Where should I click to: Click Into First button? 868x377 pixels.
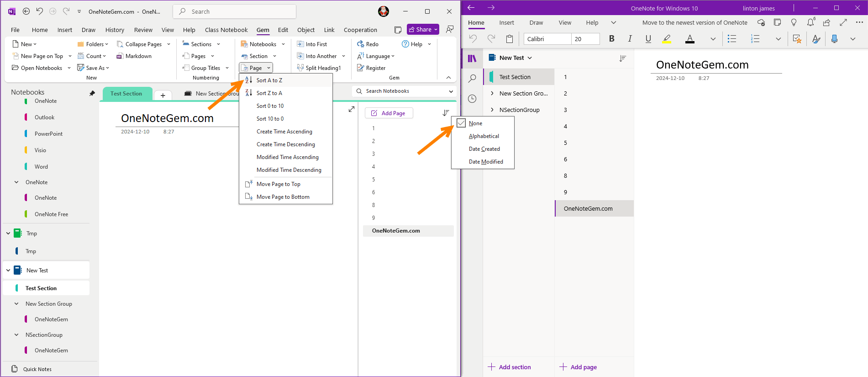tap(312, 44)
